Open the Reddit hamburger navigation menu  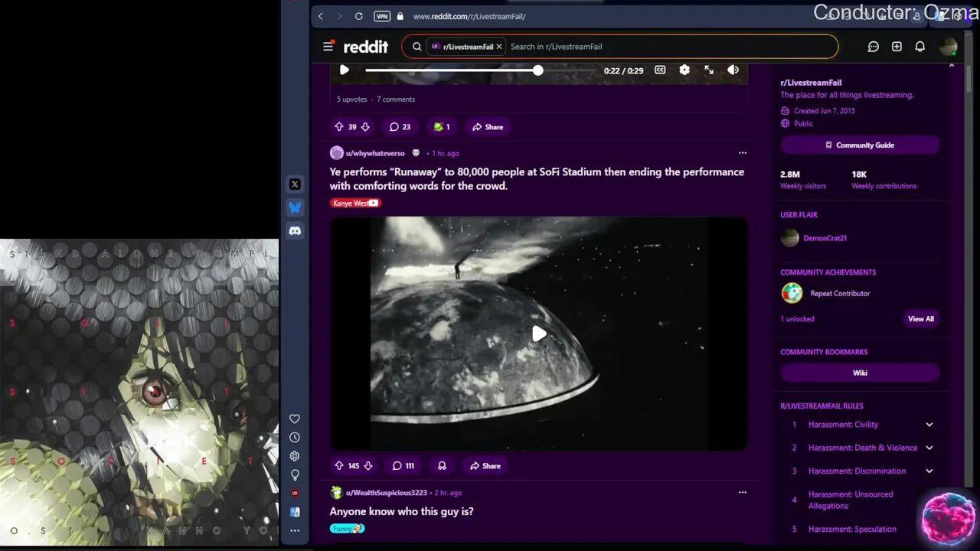tap(328, 47)
